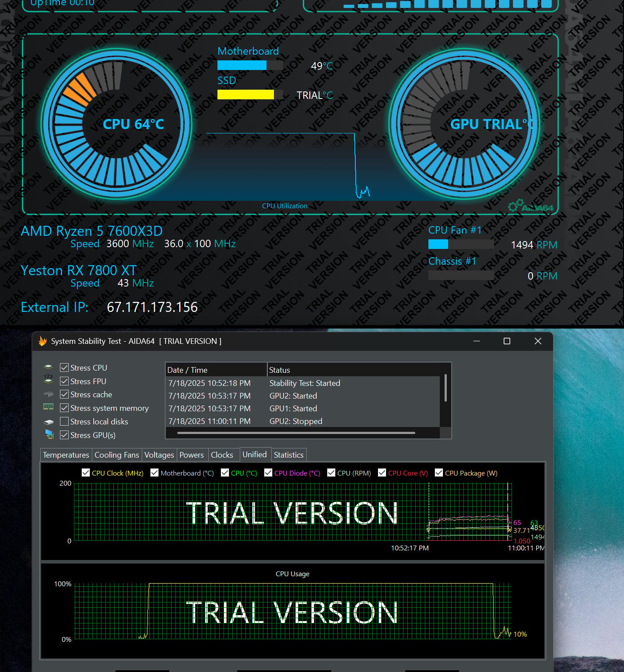The height and width of the screenshot is (672, 624).
Task: Click the CPU chip icon beside Stress CPU
Action: 49,367
